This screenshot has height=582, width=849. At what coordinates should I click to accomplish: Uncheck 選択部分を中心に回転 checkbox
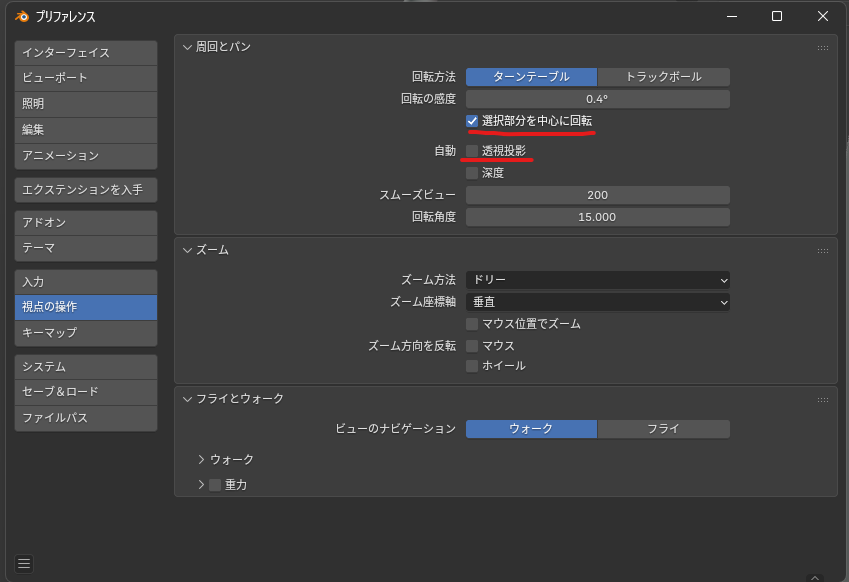tap(472, 121)
